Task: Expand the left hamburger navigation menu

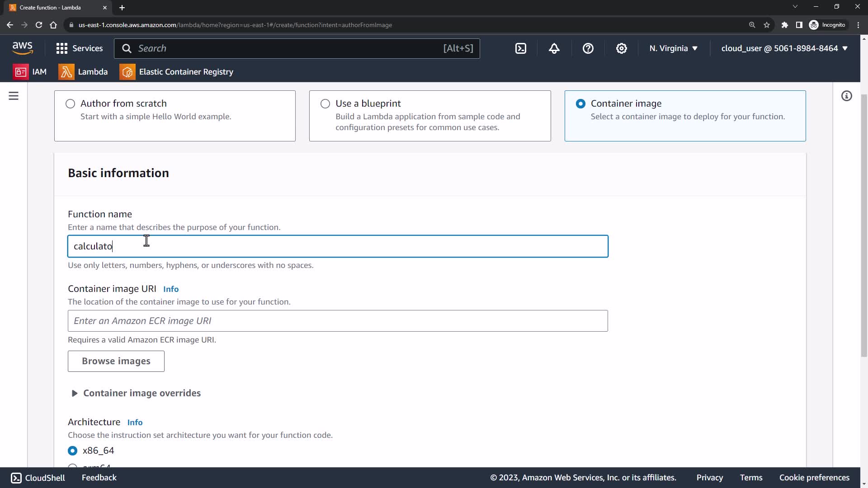Action: (14, 96)
